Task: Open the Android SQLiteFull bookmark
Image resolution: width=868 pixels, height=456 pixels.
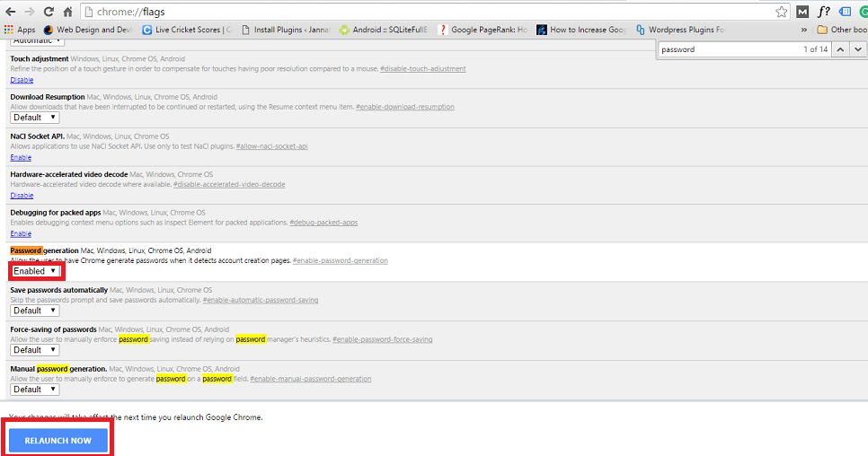Action: [x=384, y=30]
